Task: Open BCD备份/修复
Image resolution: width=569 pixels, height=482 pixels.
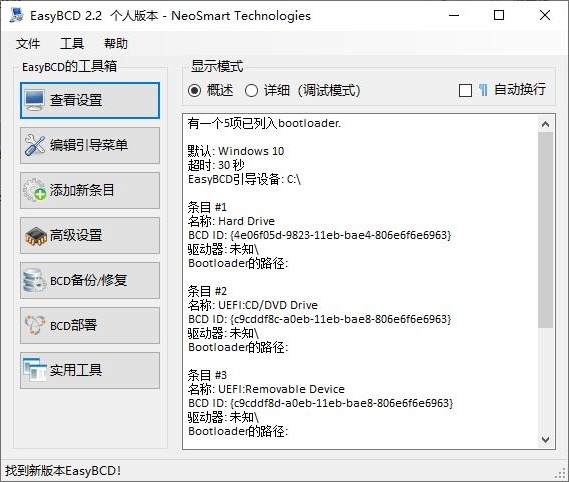Action: [90, 280]
